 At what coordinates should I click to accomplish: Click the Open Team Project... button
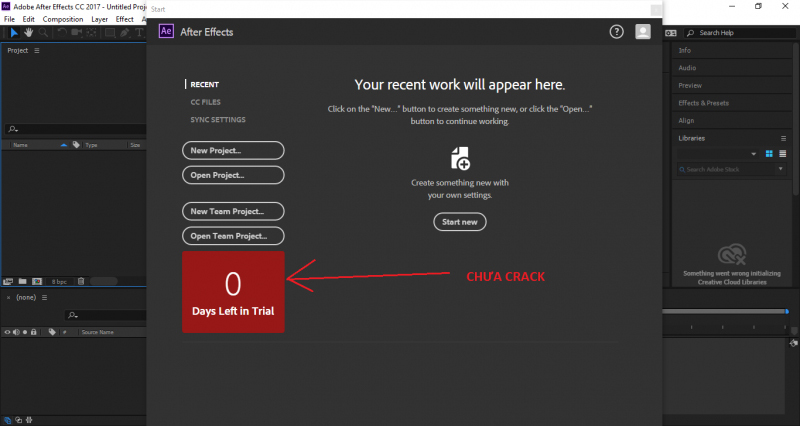233,236
